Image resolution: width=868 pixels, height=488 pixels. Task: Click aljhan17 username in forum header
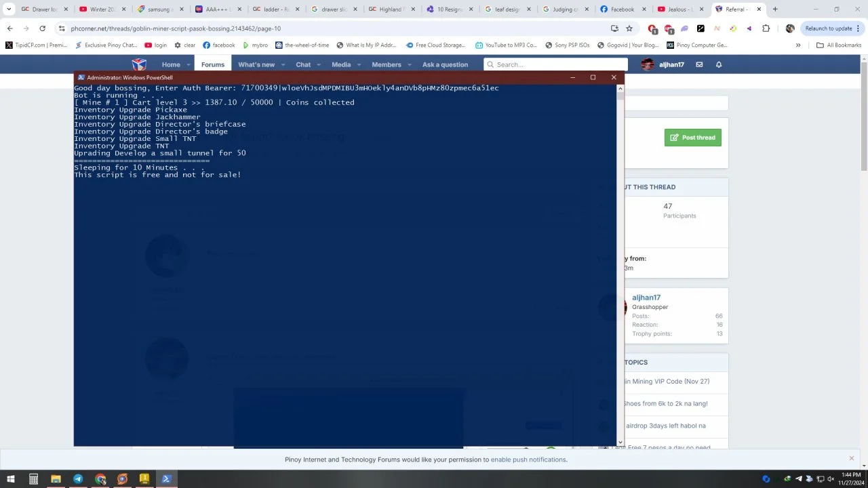pos(671,64)
